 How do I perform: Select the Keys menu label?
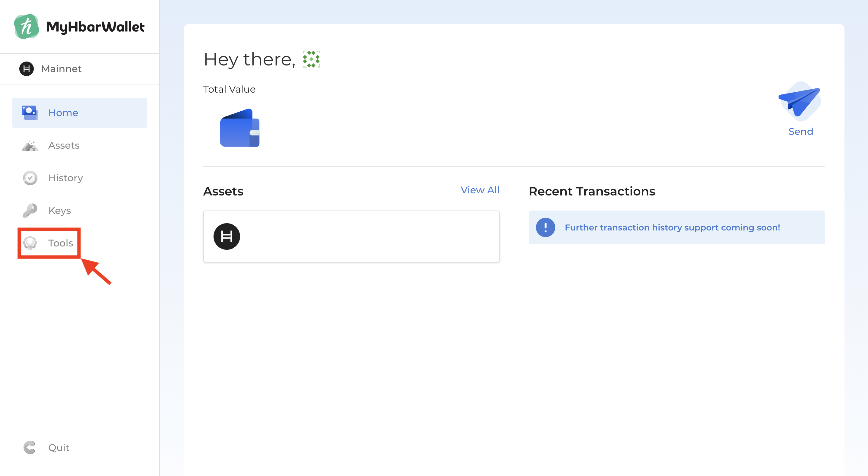59,210
